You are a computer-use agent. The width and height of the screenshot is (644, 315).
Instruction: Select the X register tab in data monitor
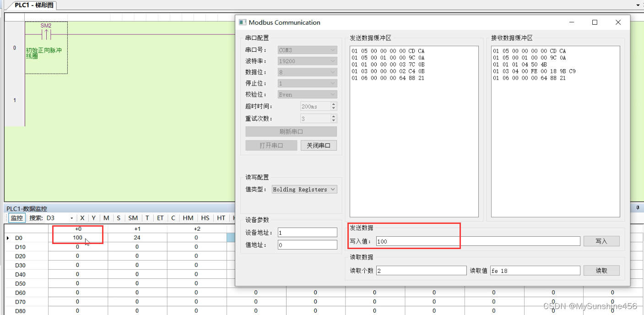pyautogui.click(x=82, y=218)
